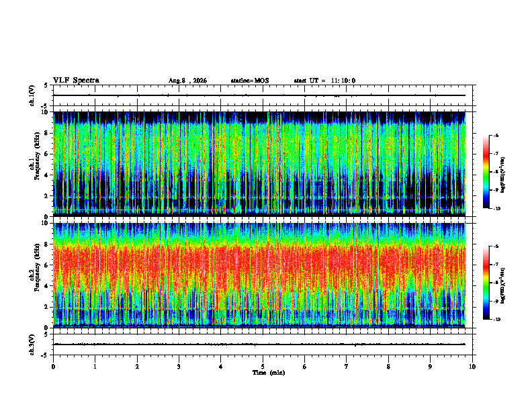532x411 pixels.
Task: Click the ch.1 spectrogram color scale bar
Action: [486, 172]
